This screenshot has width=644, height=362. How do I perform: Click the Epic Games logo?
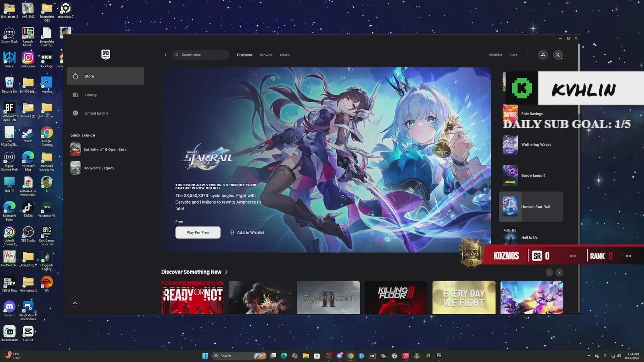(106, 54)
